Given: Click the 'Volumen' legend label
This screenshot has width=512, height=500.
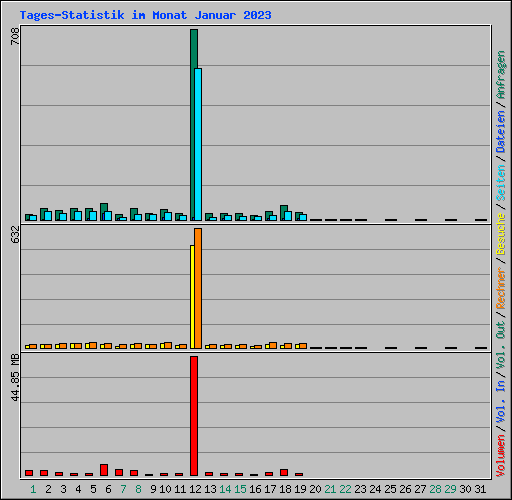Looking at the screenshot, I should tap(500, 456).
